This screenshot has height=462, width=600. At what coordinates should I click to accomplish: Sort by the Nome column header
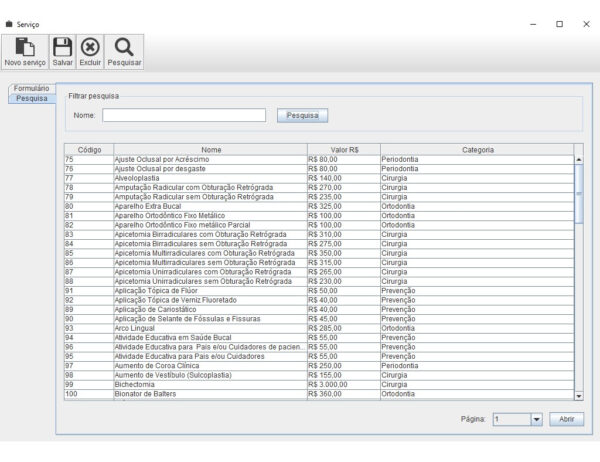211,150
